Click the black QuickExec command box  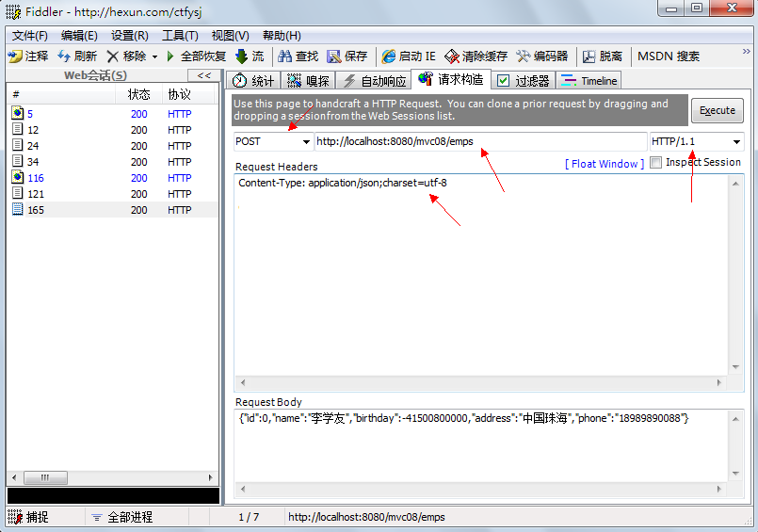pos(113,496)
